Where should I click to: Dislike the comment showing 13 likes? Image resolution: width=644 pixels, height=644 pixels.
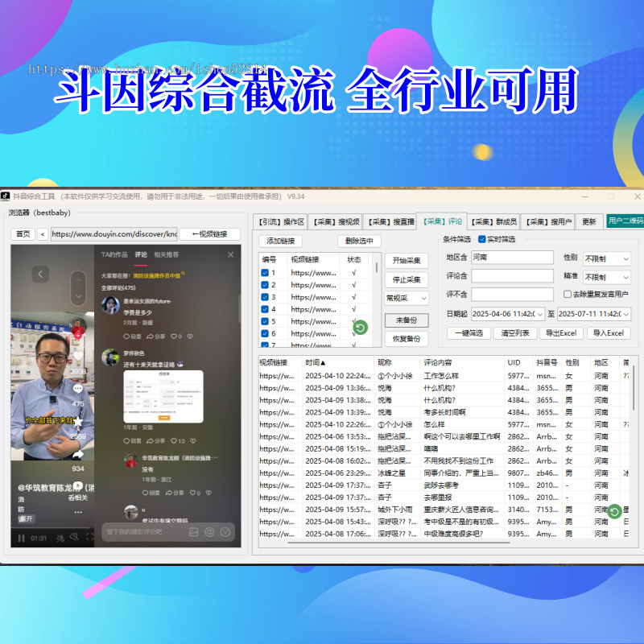click(192, 440)
